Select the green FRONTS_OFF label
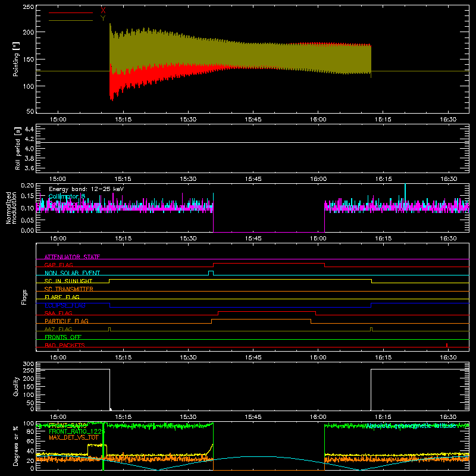This screenshot has width=476, height=476. coord(63,337)
